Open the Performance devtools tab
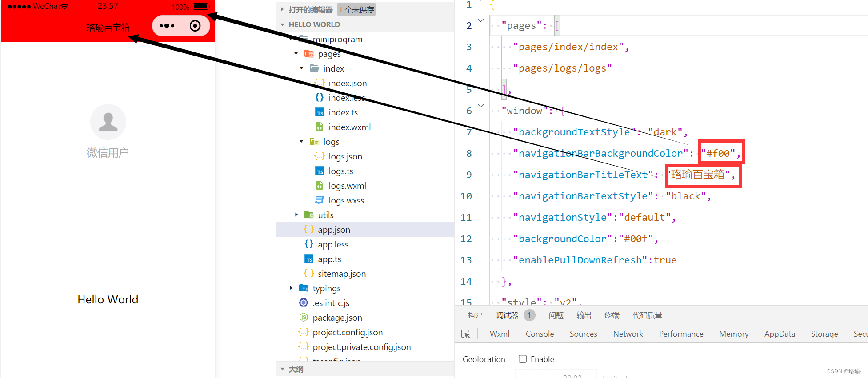Viewport: 868px width, 378px height. 681,334
